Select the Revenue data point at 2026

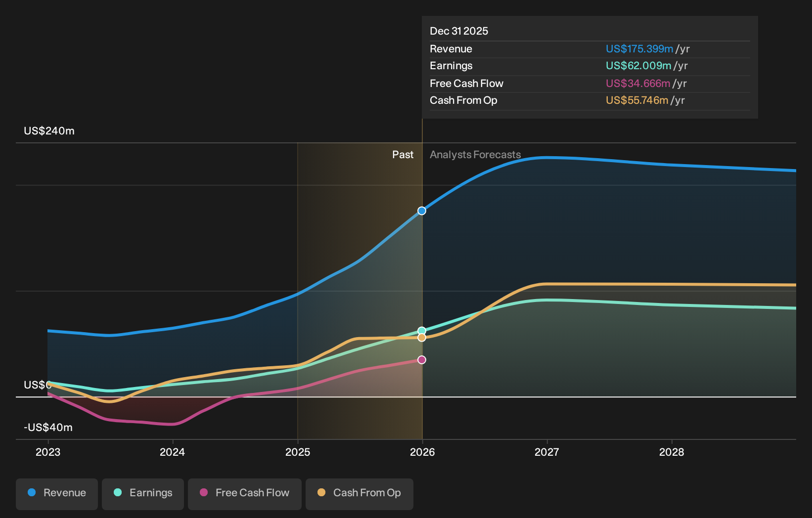click(x=422, y=211)
